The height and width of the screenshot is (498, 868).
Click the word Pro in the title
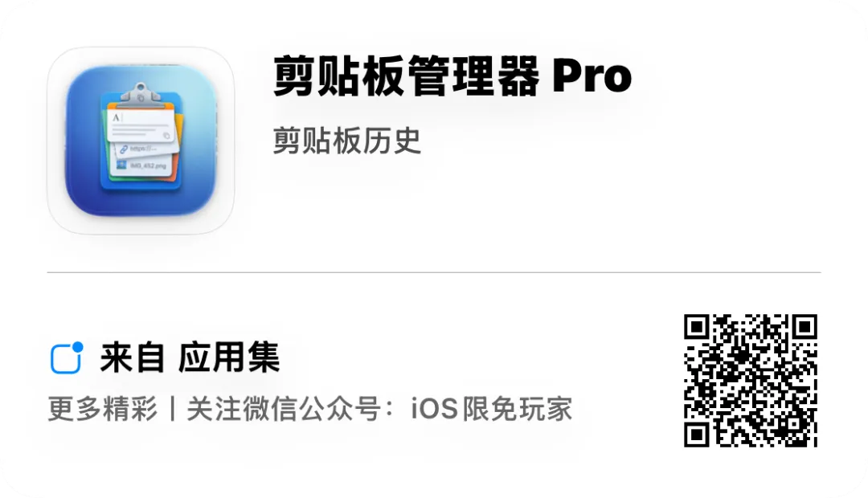click(592, 76)
